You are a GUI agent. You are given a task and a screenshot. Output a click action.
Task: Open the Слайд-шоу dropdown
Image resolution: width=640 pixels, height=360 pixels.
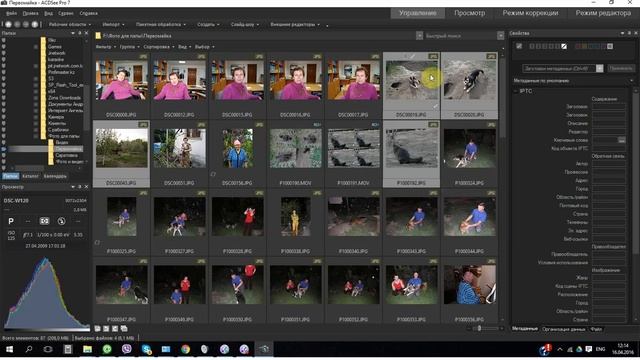(x=244, y=24)
